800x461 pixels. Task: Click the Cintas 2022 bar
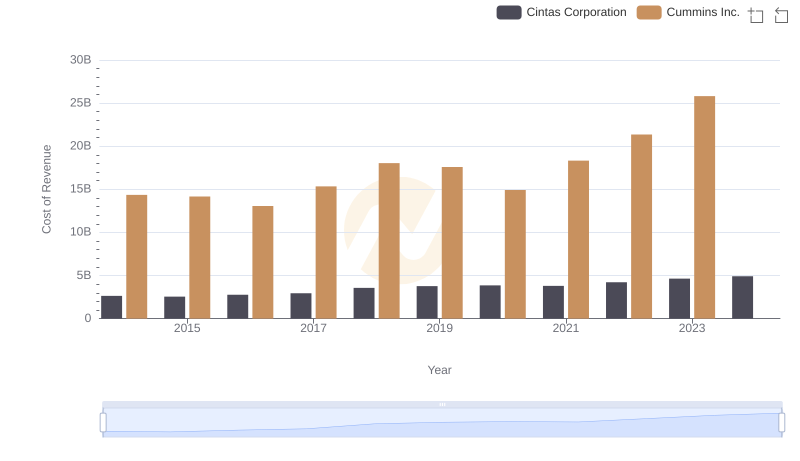pyautogui.click(x=616, y=300)
